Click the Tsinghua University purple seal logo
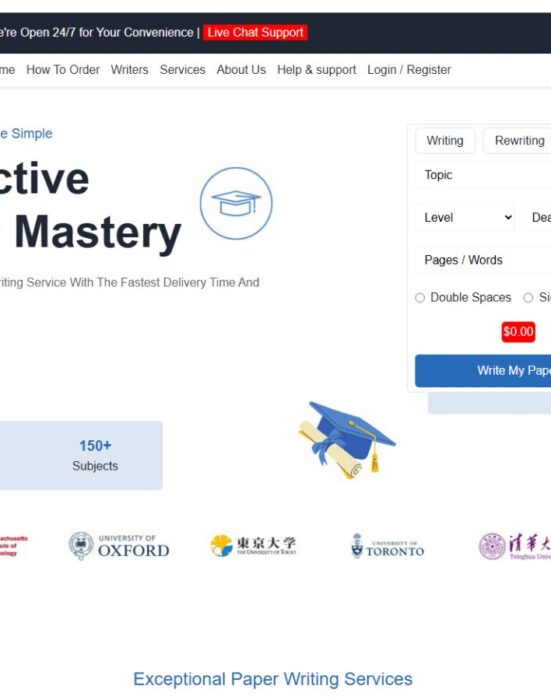Screen dimensions: 551x700 515,546
